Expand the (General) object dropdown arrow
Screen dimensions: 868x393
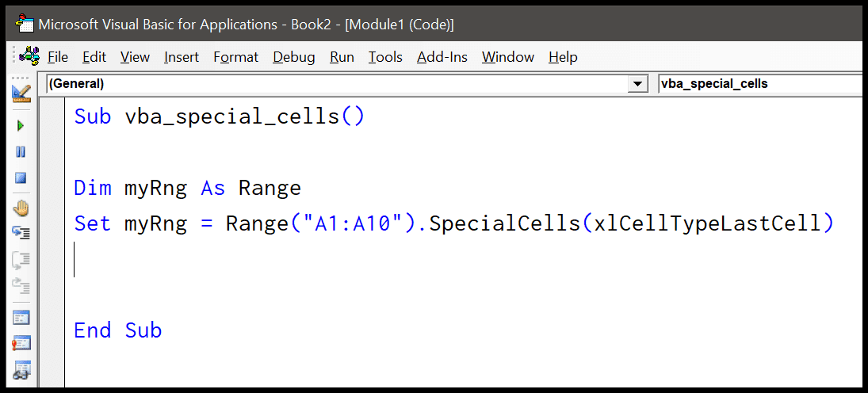click(637, 83)
